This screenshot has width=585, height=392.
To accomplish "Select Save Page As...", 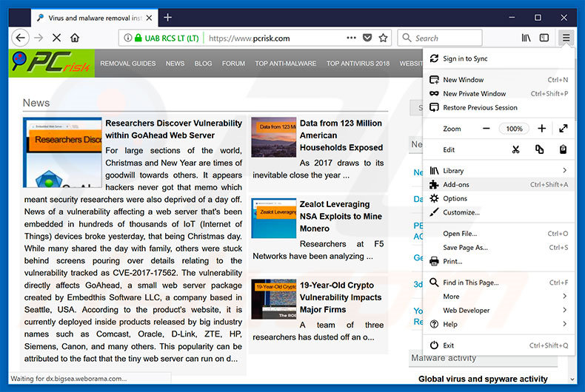I will tap(498, 248).
